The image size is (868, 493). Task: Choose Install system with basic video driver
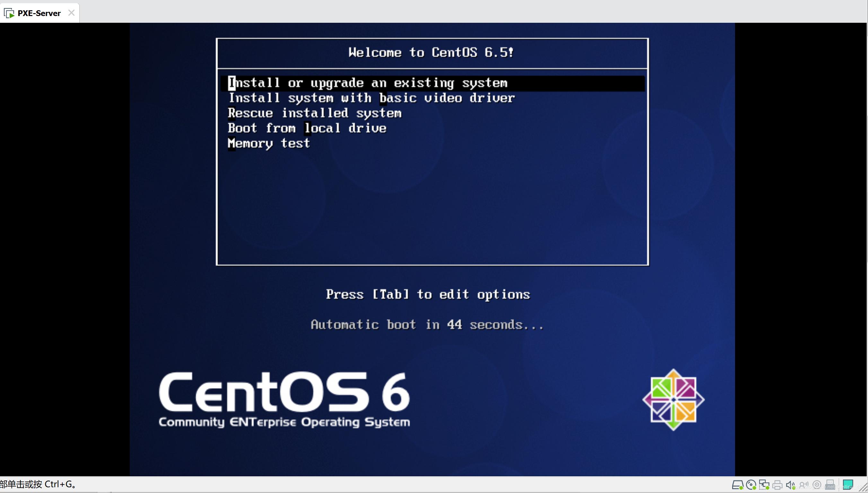[x=372, y=98]
